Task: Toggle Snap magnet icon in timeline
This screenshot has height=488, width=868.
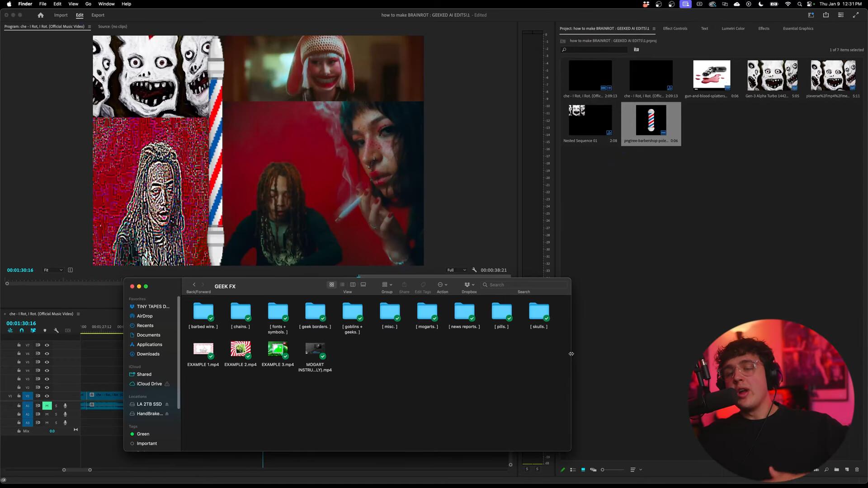Action: tap(22, 330)
